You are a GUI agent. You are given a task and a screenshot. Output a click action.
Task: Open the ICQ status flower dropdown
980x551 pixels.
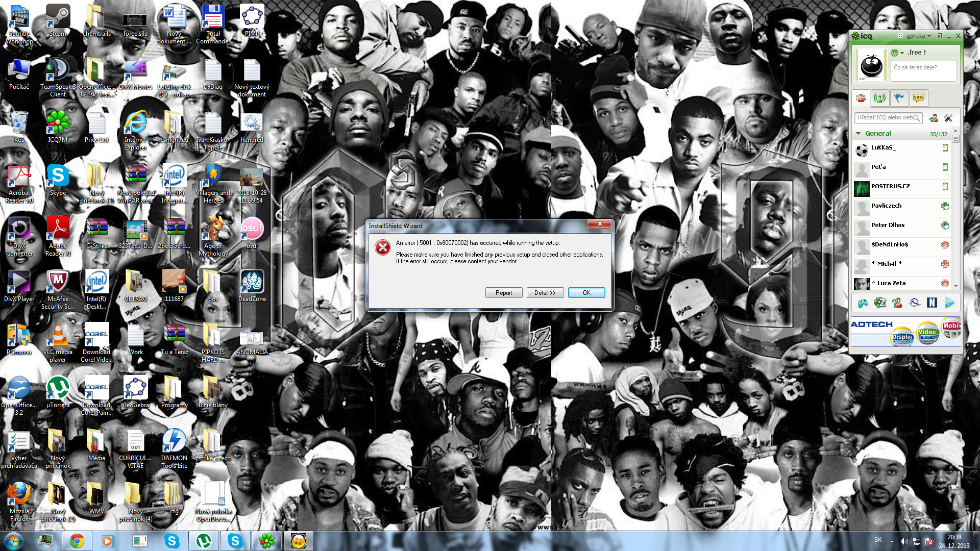[897, 53]
